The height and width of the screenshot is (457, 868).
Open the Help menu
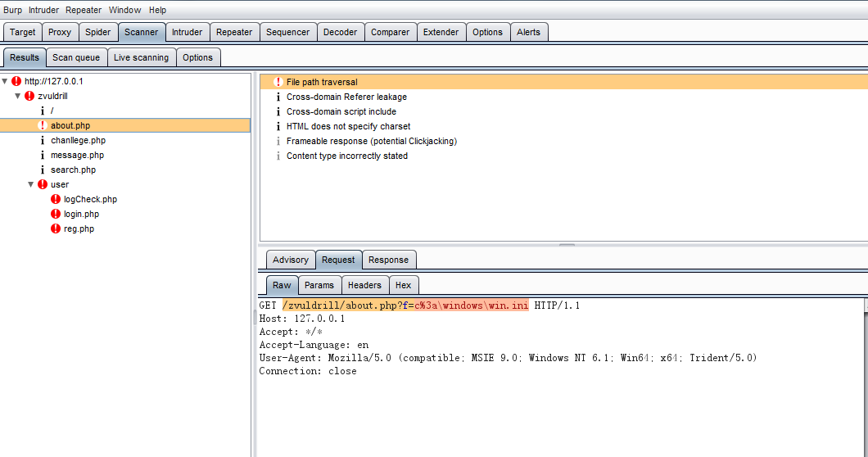click(157, 10)
